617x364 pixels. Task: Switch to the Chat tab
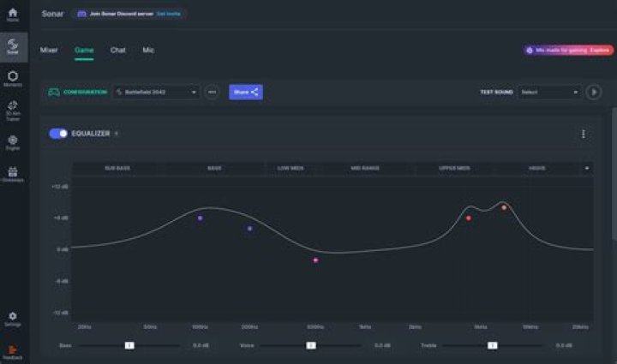(117, 50)
